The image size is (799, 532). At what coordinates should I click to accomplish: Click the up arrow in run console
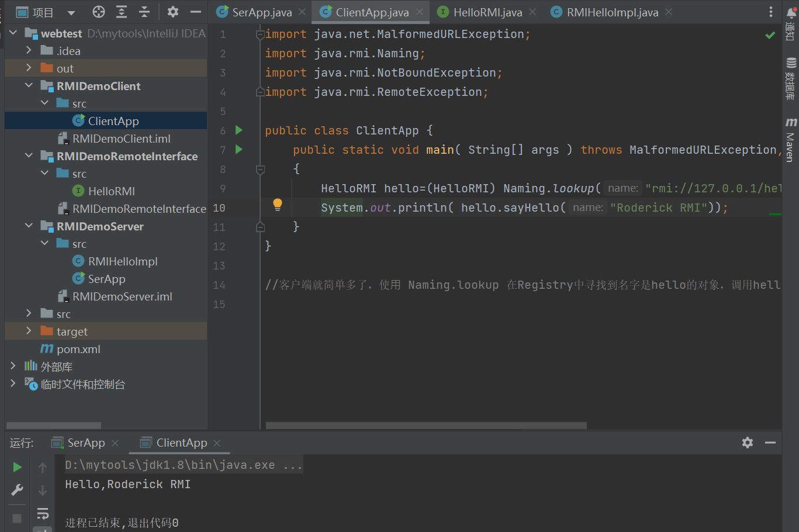coord(42,467)
